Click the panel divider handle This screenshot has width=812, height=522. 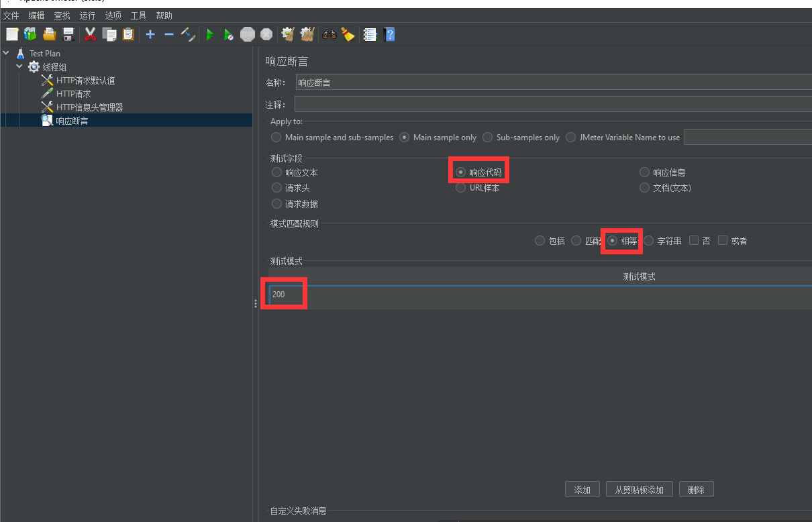click(256, 304)
